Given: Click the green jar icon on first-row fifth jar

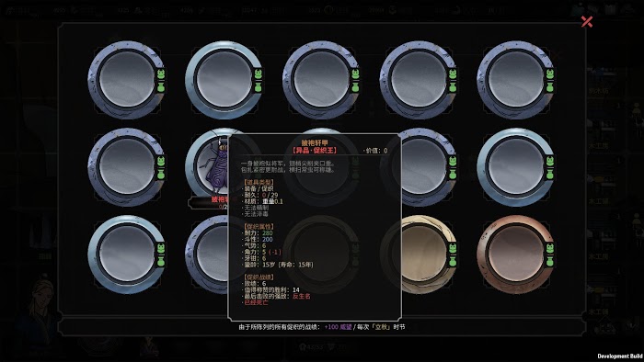Looking at the screenshot, I should 550,86.
